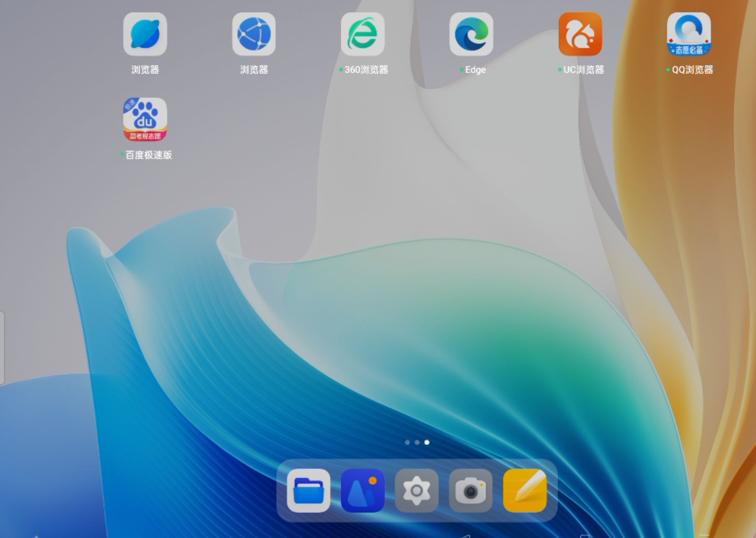The width and height of the screenshot is (756, 538).
Task: Launch the 360浏览器 green e icon
Action: pos(363,34)
